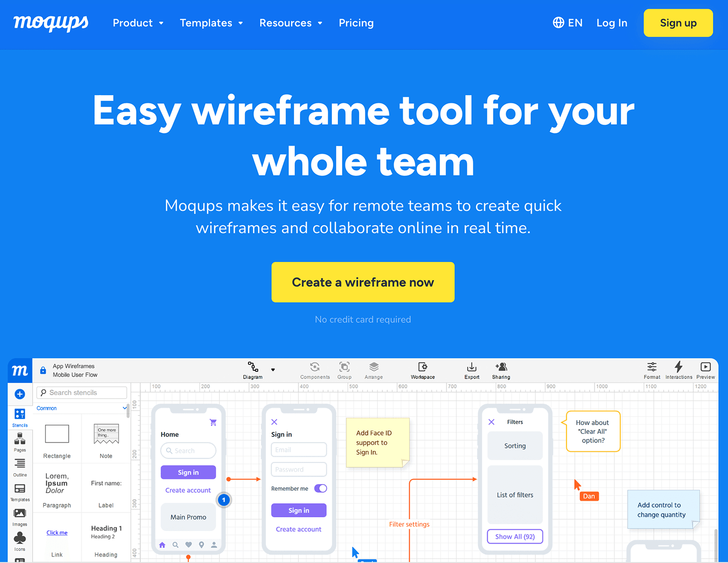This screenshot has height=563, width=728.
Task: Click Create a wireframe now button
Action: (363, 282)
